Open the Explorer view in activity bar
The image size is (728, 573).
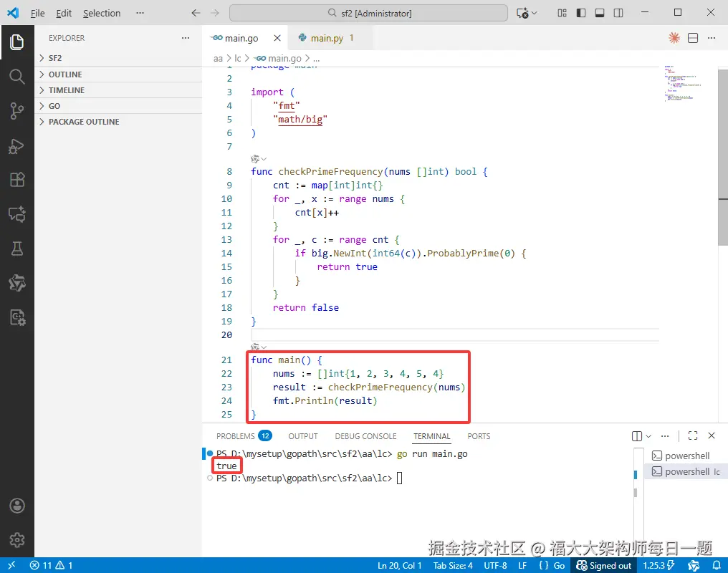[x=17, y=42]
